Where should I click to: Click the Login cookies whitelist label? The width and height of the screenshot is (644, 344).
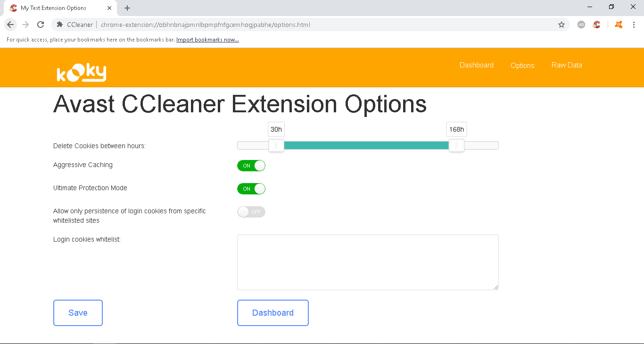coord(87,239)
